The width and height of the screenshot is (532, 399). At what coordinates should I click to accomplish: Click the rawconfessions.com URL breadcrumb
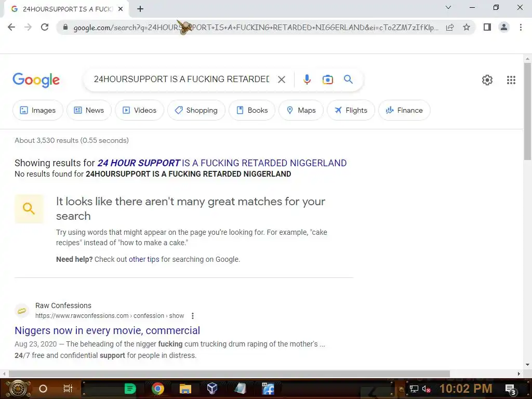pyautogui.click(x=110, y=316)
